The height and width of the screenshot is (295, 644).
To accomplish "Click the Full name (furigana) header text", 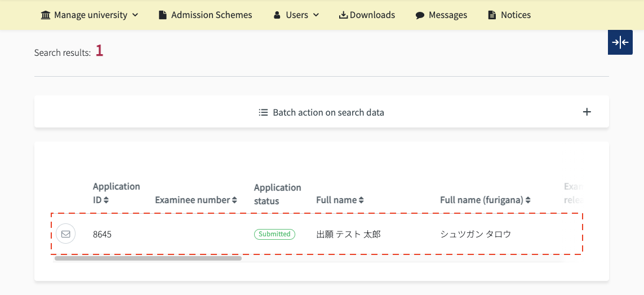I will (x=482, y=200).
